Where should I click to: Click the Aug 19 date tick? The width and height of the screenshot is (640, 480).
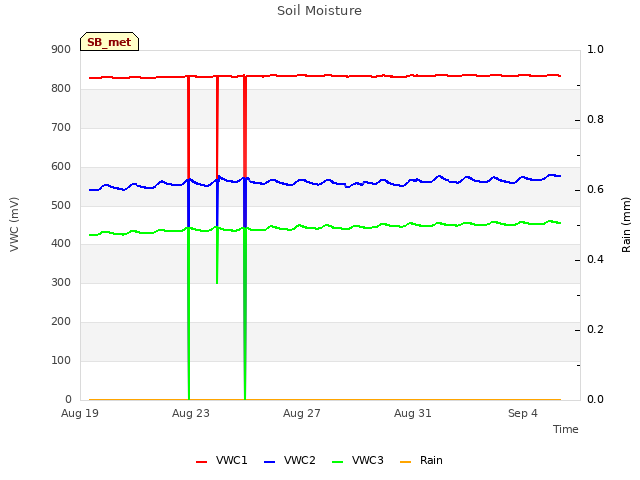(80, 413)
